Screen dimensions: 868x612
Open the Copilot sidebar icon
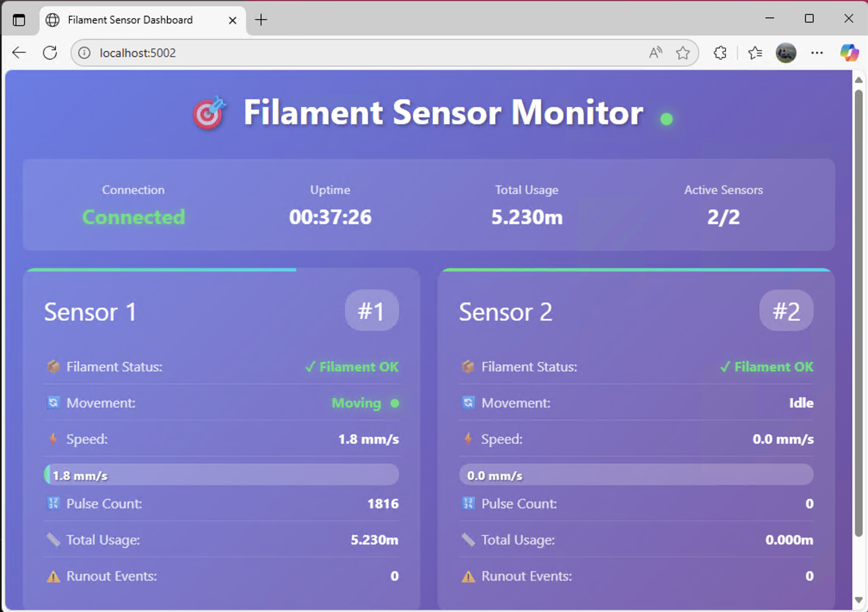pyautogui.click(x=849, y=53)
